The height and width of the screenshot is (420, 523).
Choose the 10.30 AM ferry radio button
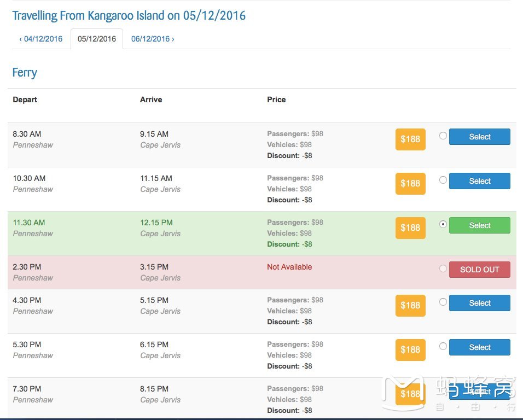point(443,180)
